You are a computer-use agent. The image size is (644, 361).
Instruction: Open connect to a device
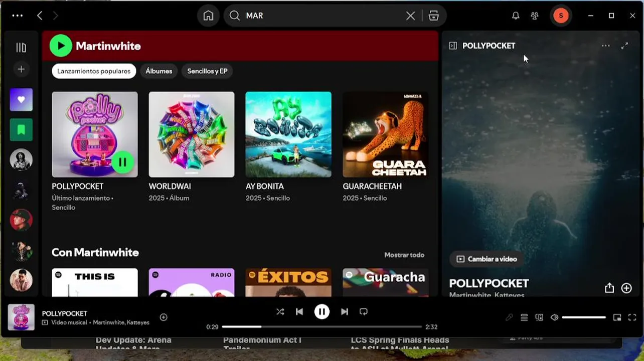click(539, 317)
